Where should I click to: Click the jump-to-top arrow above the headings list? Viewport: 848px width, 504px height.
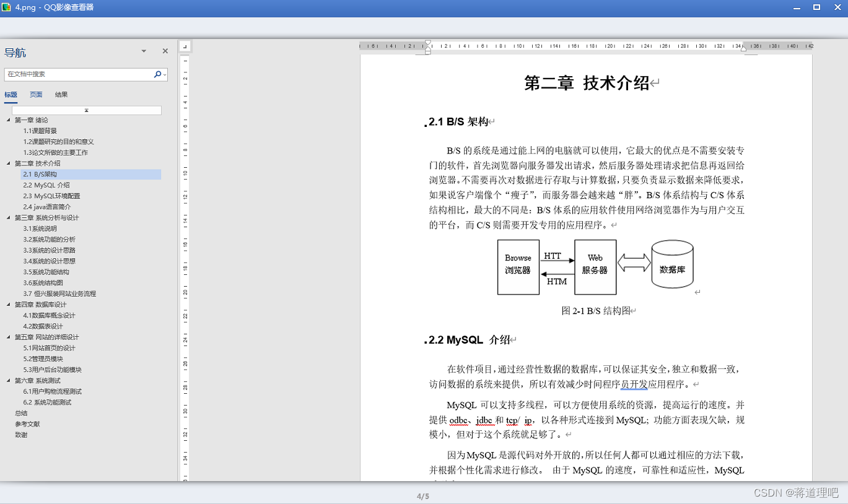coord(87,110)
